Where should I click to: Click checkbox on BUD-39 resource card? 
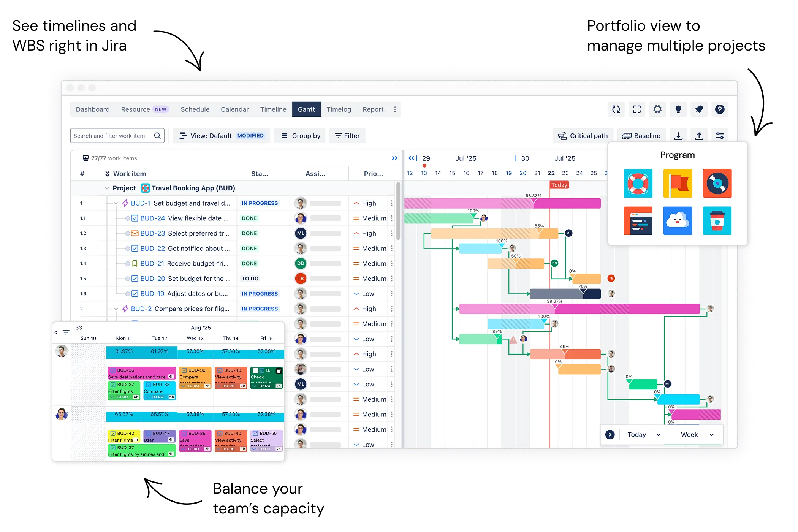[184, 370]
